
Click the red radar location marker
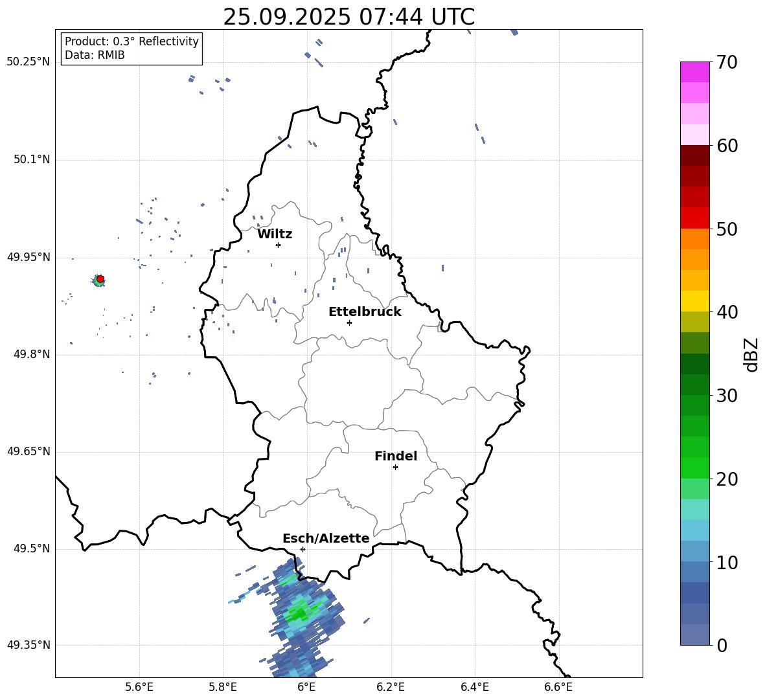100,279
